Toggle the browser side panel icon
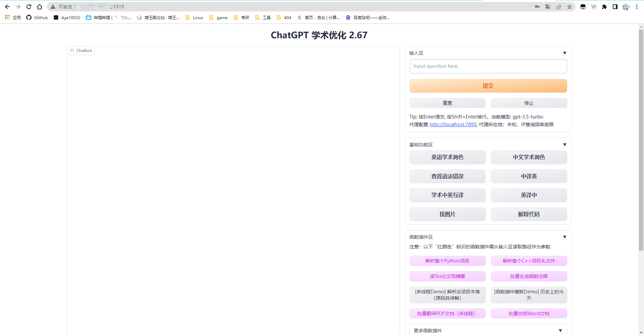The height and width of the screenshot is (335, 644). (x=615, y=7)
